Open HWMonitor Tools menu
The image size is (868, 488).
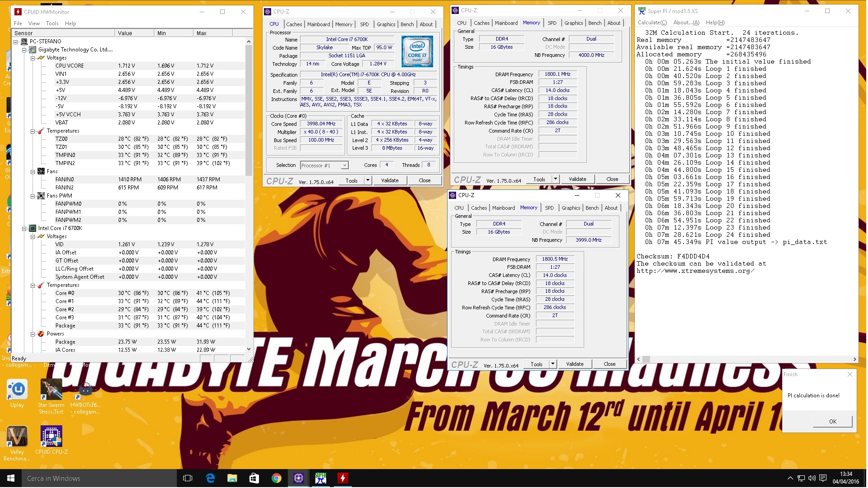pyautogui.click(x=52, y=23)
